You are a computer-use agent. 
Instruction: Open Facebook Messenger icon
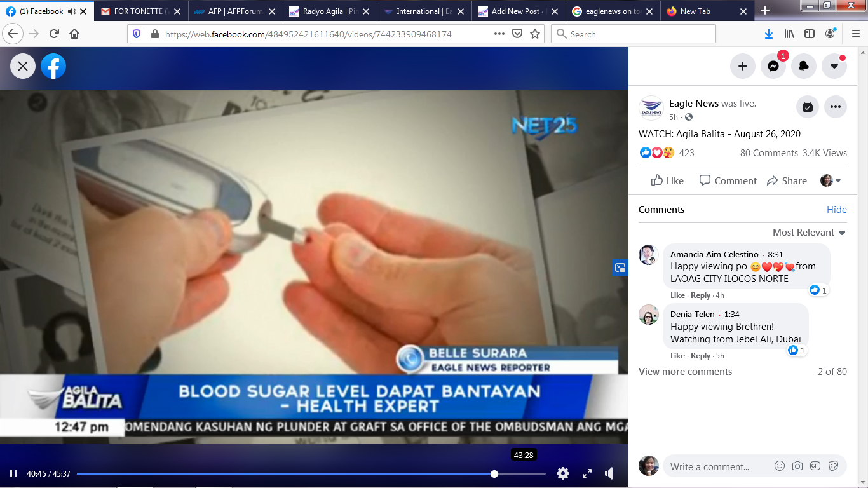(773, 66)
